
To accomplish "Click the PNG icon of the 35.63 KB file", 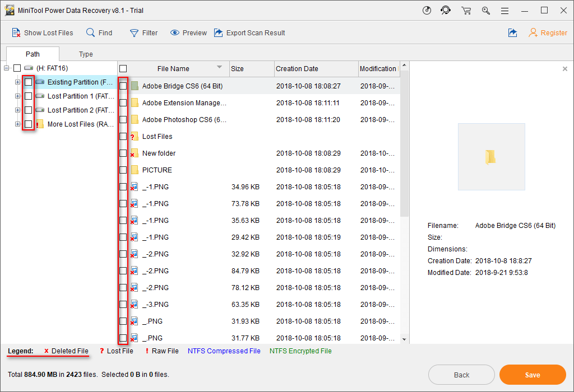I will [135, 221].
